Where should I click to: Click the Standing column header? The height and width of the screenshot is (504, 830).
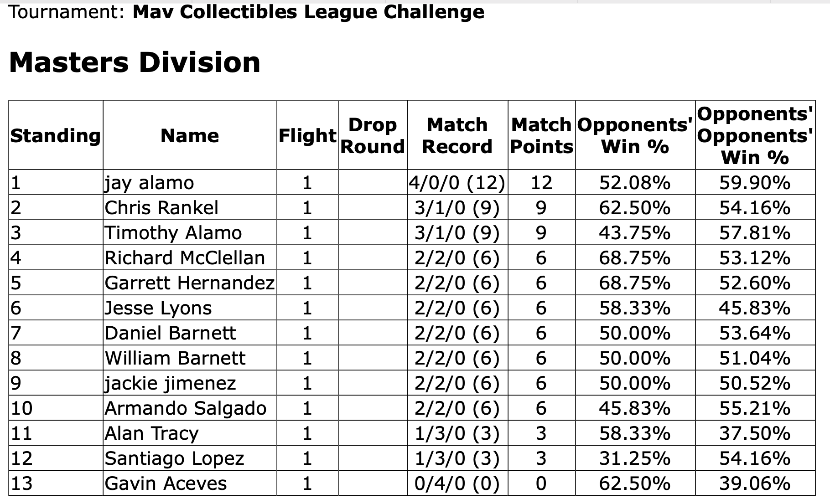click(56, 136)
